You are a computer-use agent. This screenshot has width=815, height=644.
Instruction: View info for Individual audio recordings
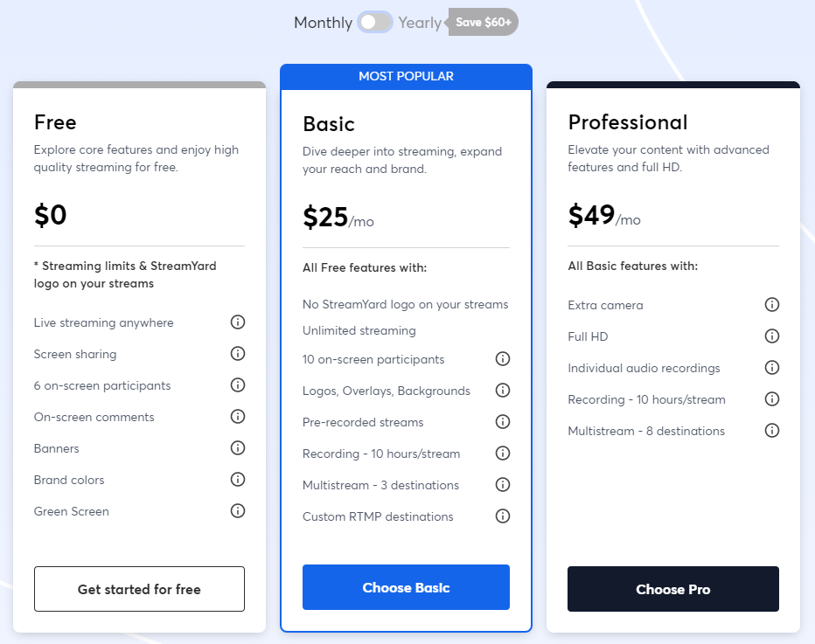[771, 367]
